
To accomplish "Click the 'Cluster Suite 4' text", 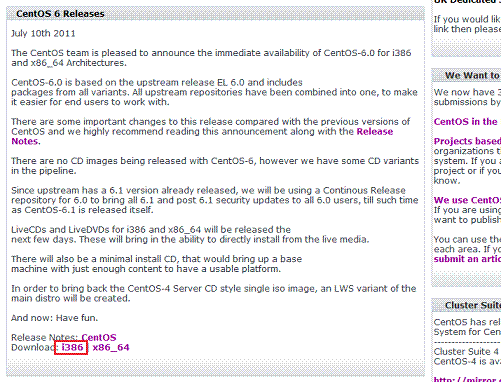I will click(x=466, y=352).
